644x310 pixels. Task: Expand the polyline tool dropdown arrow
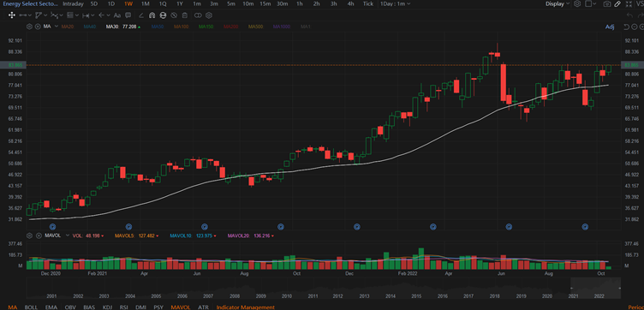click(61, 15)
